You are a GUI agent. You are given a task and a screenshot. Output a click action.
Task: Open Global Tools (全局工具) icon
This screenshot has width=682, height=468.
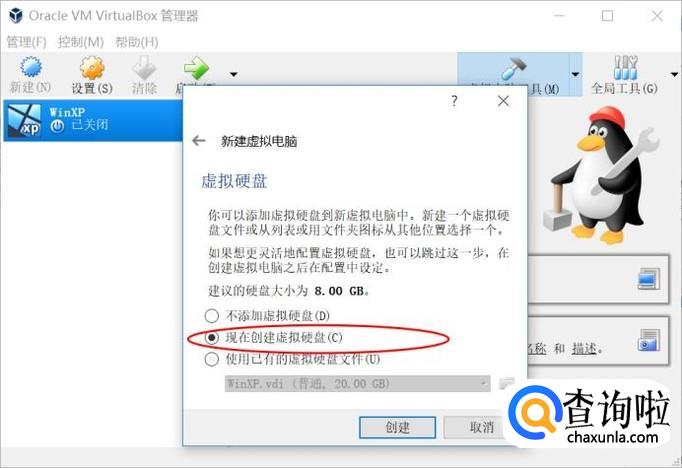click(625, 68)
